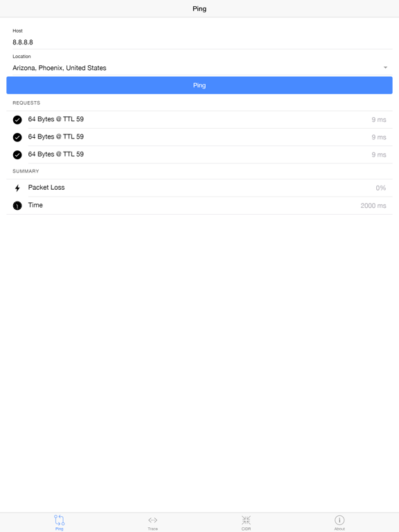Switch to the Trace tab label

(x=152, y=529)
